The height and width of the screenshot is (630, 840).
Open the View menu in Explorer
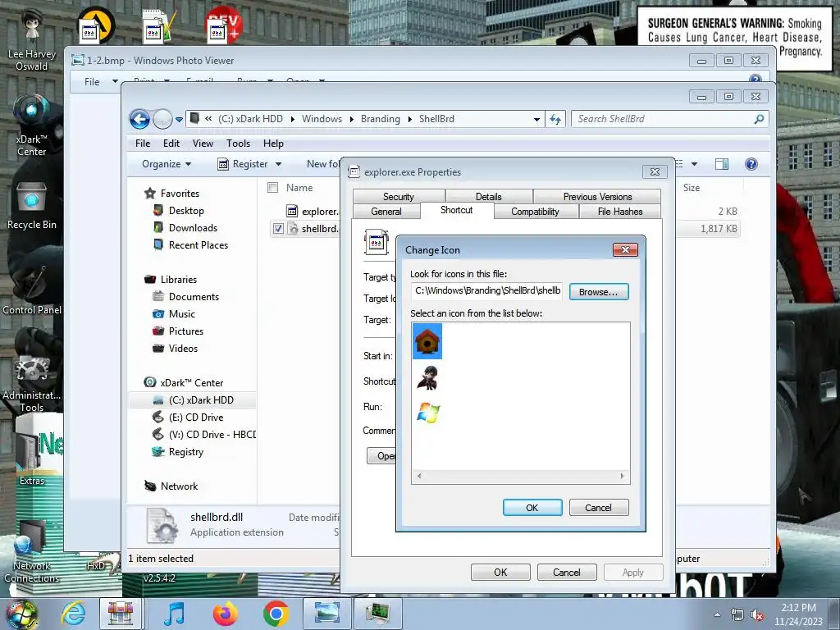click(203, 144)
